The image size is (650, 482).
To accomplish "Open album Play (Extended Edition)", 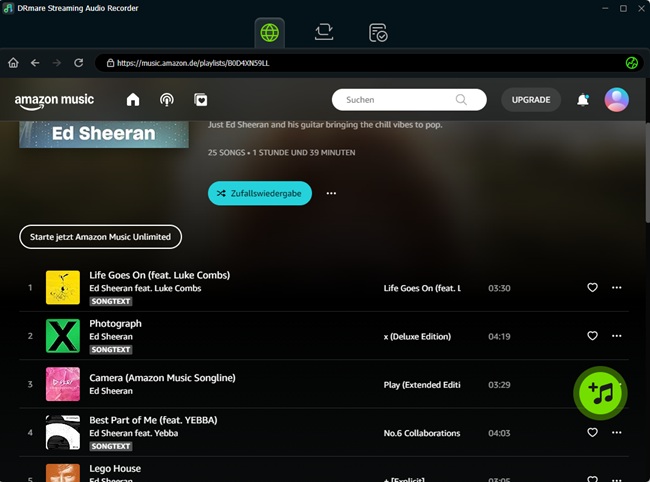I will 422,385.
